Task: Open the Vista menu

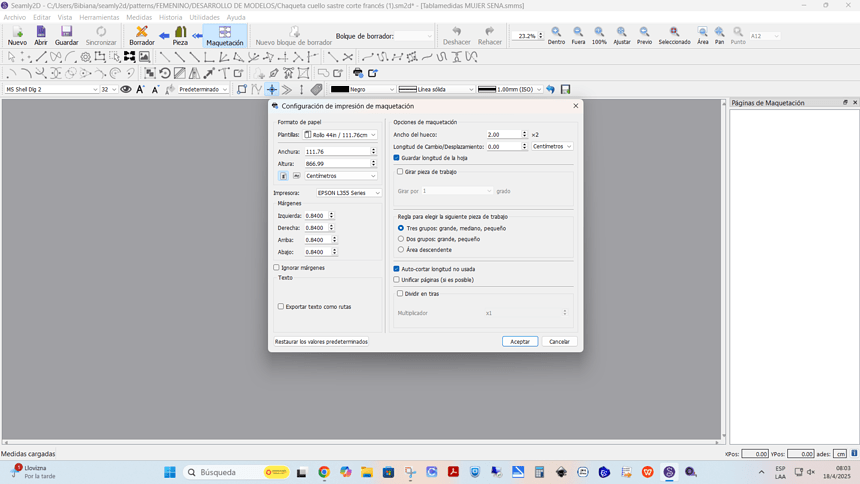Action: (65, 17)
